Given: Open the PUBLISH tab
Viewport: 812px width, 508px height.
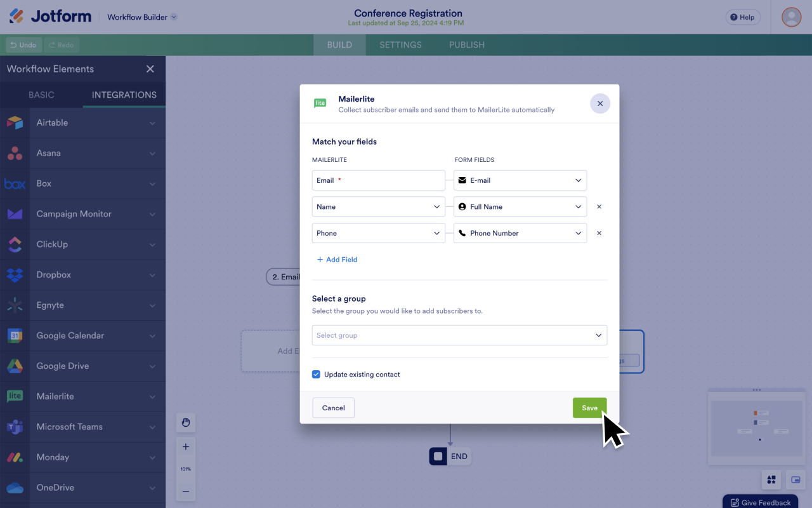Looking at the screenshot, I should pos(467,45).
